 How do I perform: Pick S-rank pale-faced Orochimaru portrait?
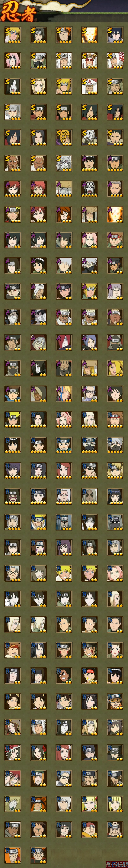pos(12,86)
